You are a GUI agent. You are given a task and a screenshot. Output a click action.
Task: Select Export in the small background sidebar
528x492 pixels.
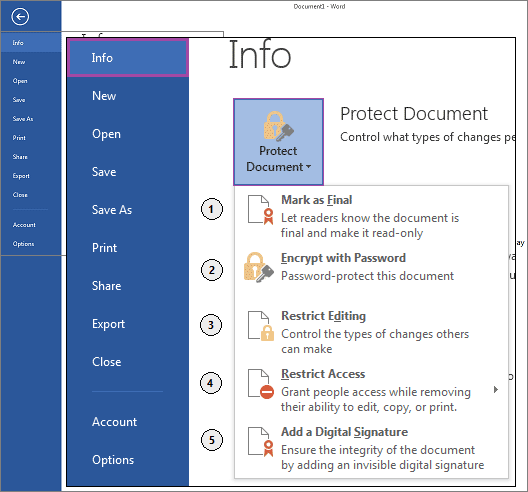point(21,176)
